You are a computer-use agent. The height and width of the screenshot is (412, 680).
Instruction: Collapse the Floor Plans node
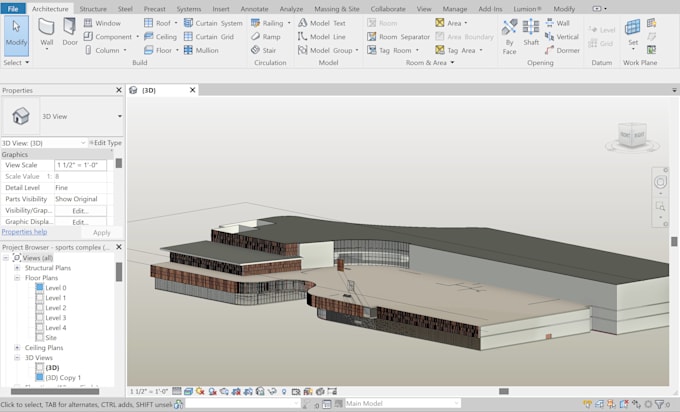[17, 278]
